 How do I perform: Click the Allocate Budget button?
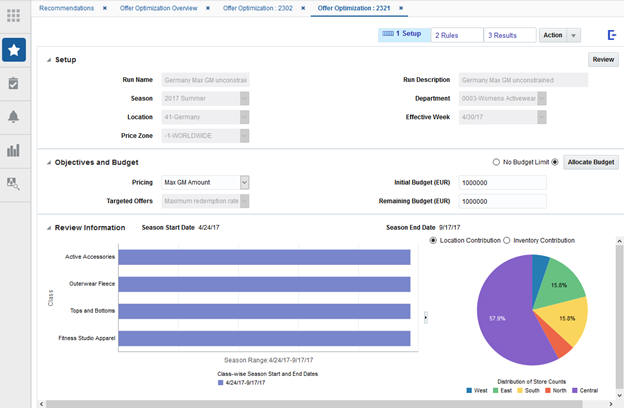(x=591, y=162)
